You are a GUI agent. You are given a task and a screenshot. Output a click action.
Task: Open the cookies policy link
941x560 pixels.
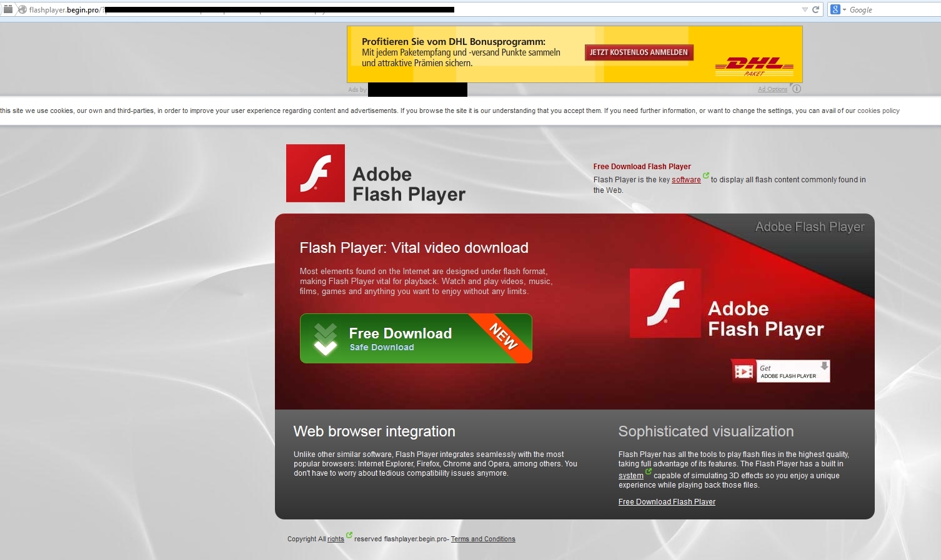click(879, 111)
